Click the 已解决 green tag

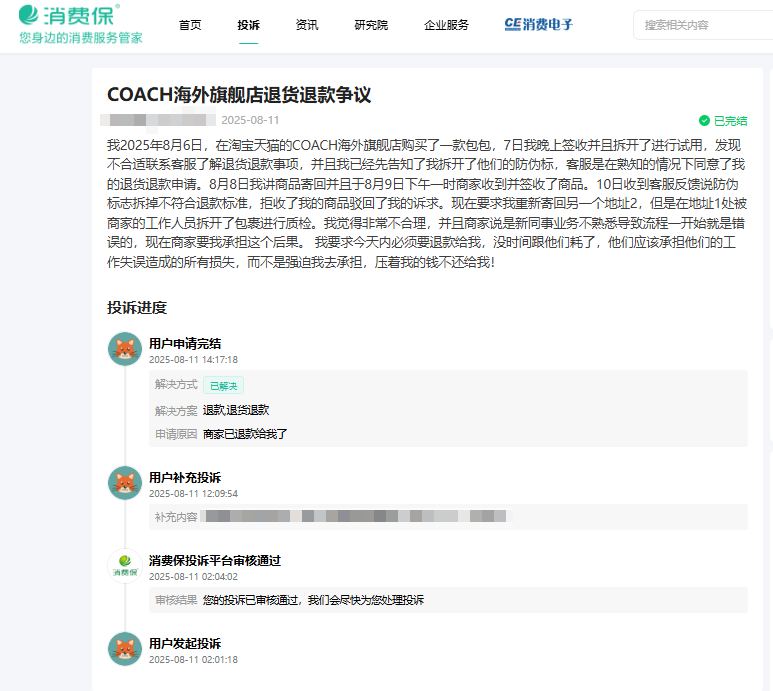click(223, 386)
